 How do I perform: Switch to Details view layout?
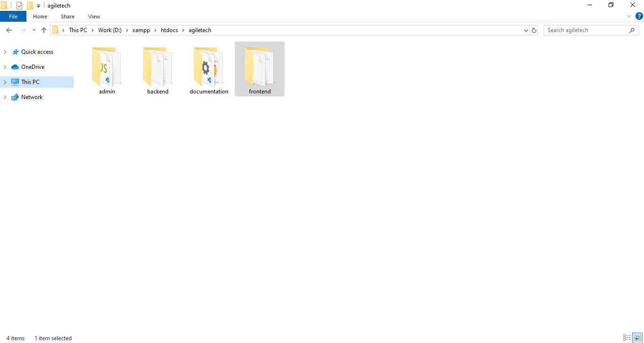pos(627,338)
